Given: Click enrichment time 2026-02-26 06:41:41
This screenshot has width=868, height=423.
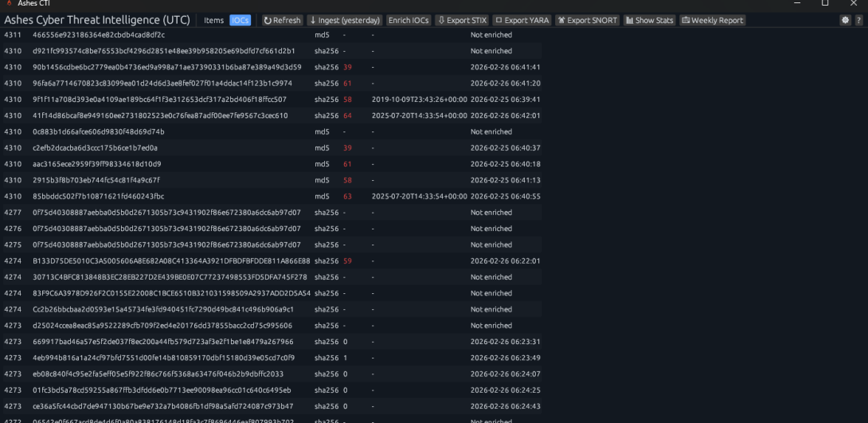Looking at the screenshot, I should (x=506, y=67).
